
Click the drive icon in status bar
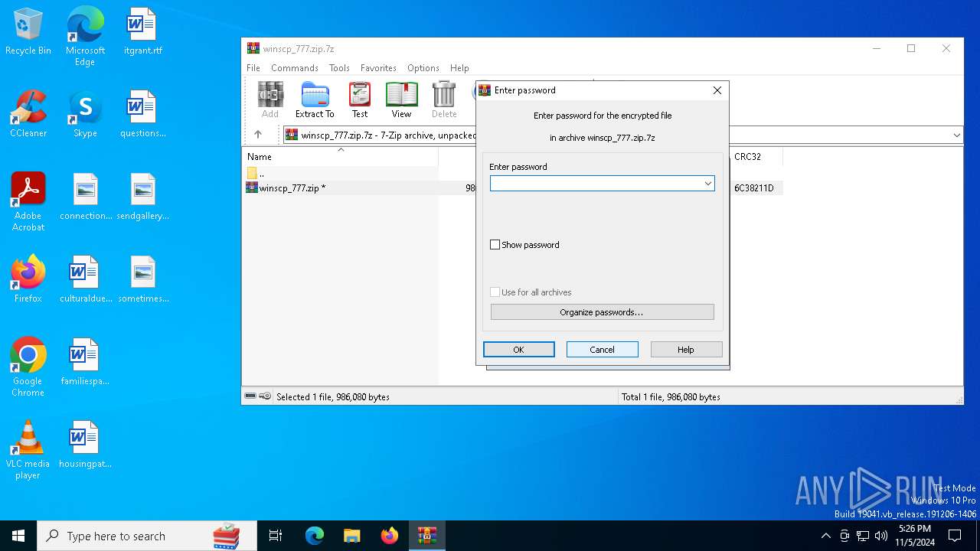pos(250,396)
